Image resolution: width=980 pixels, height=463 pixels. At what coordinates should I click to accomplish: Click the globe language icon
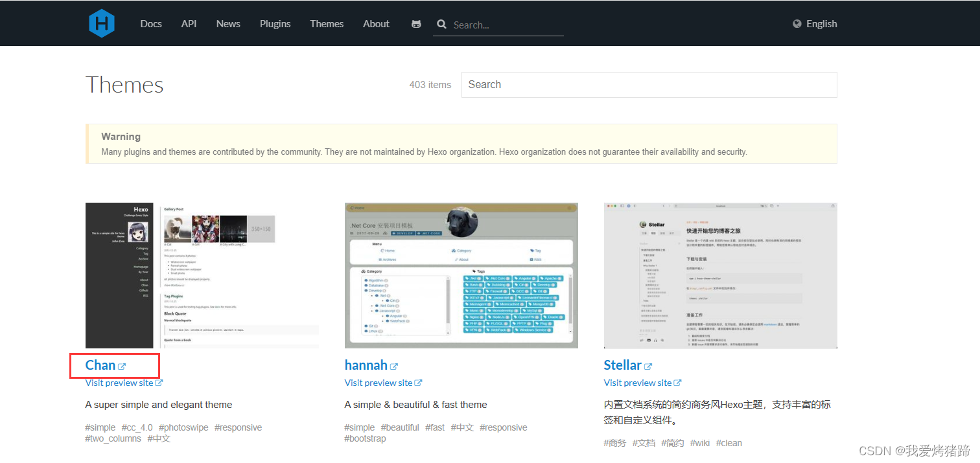(x=797, y=24)
